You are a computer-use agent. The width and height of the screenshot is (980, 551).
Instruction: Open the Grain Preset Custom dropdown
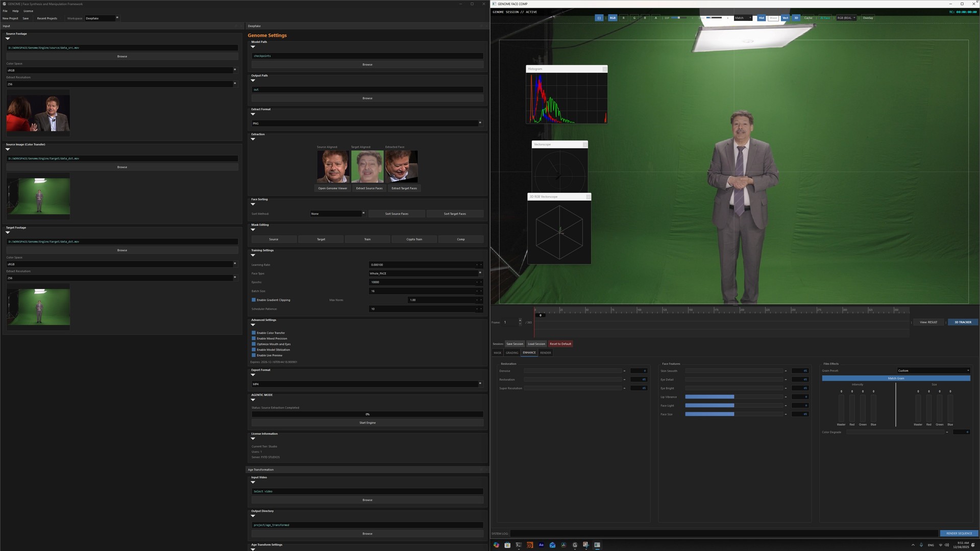tap(933, 370)
